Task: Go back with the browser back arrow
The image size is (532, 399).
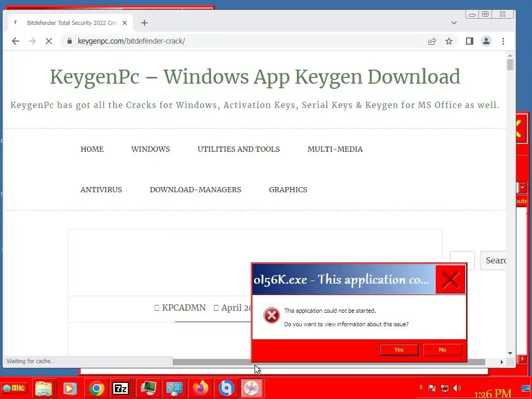Action: click(x=16, y=41)
